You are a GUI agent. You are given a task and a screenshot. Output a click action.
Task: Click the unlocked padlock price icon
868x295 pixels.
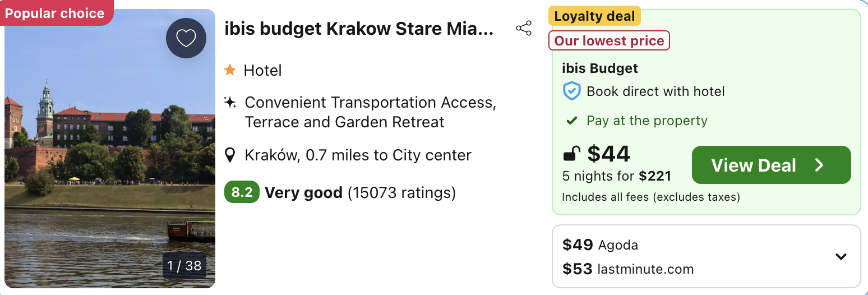click(x=571, y=154)
